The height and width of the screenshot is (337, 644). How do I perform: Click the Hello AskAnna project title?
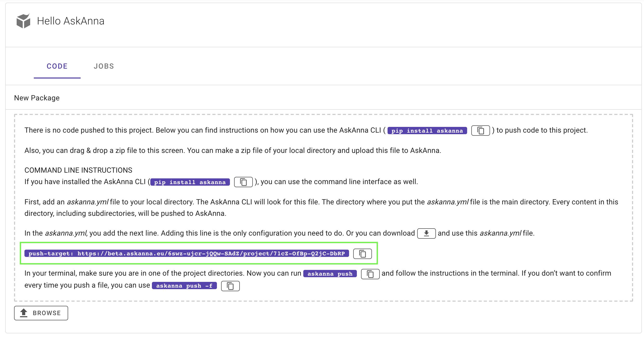pos(70,21)
